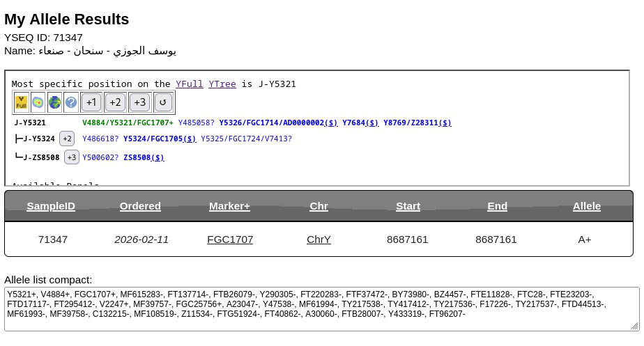Sort table by SampleID column header
Image resolution: width=644 pixels, height=346 pixels.
click(51, 206)
